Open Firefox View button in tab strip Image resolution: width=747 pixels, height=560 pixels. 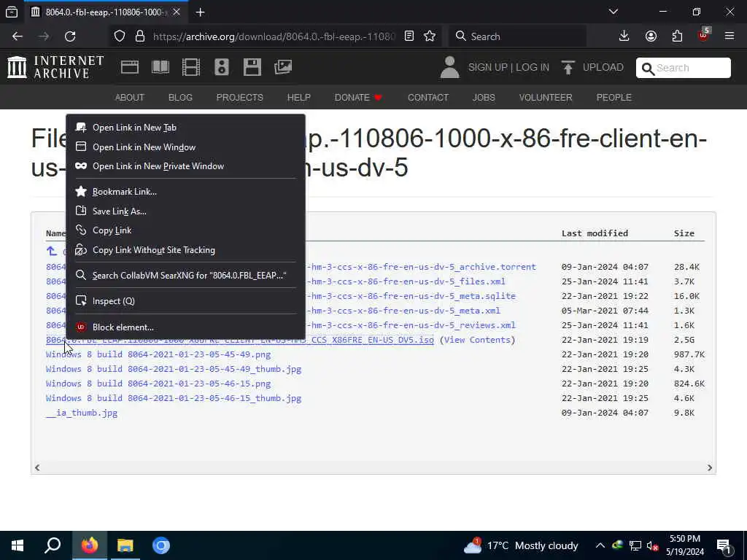[12, 12]
